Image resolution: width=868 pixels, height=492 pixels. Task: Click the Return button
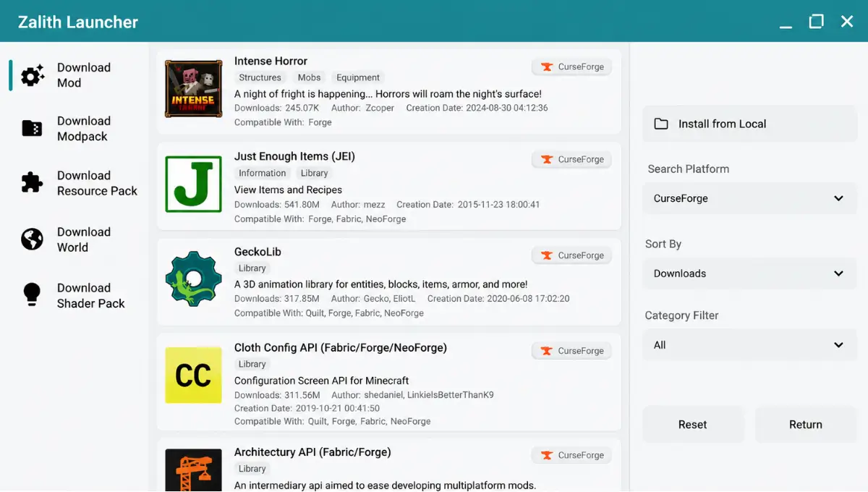coord(806,425)
